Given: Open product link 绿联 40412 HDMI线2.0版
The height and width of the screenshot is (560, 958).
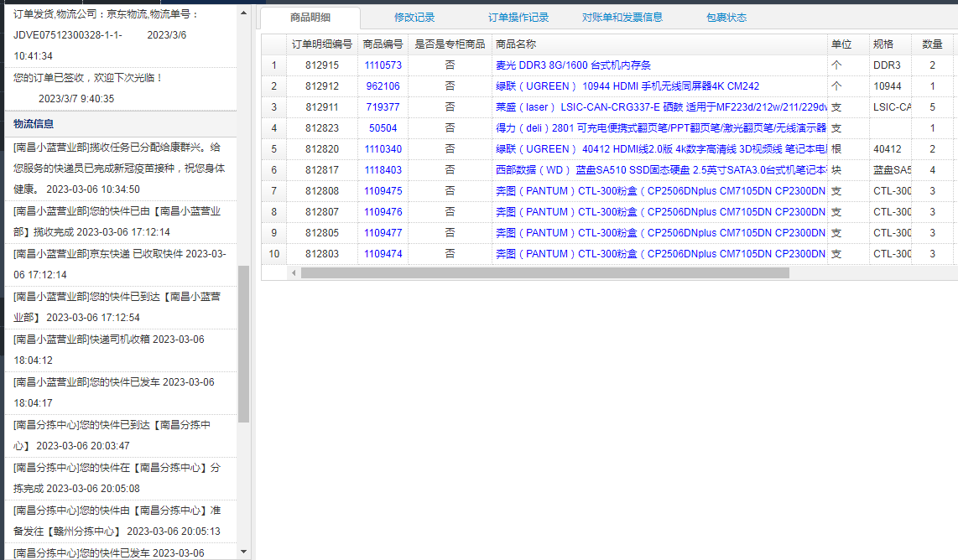Looking at the screenshot, I should tap(661, 149).
